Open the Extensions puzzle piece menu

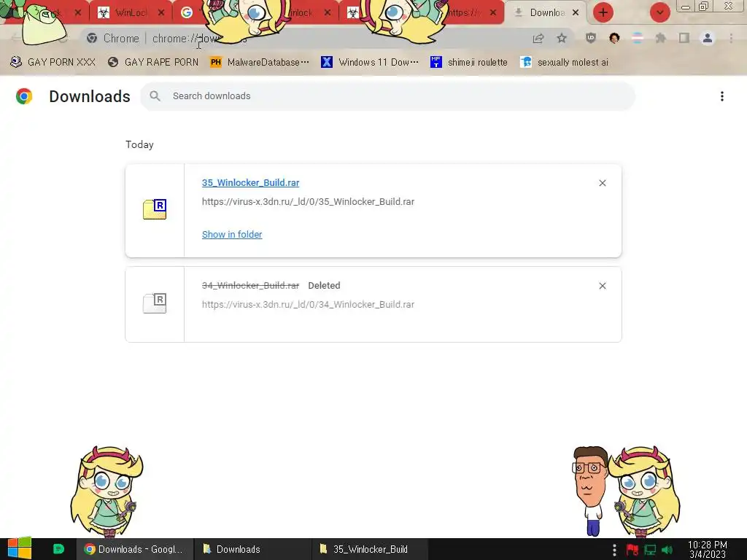tap(660, 38)
